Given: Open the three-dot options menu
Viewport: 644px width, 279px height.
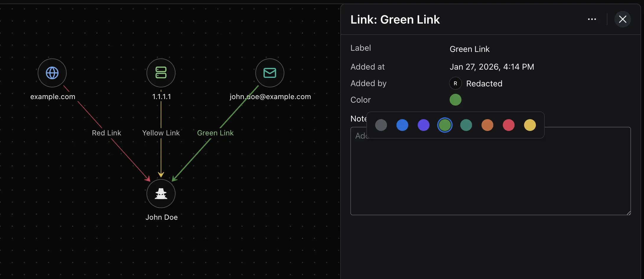Looking at the screenshot, I should point(592,19).
